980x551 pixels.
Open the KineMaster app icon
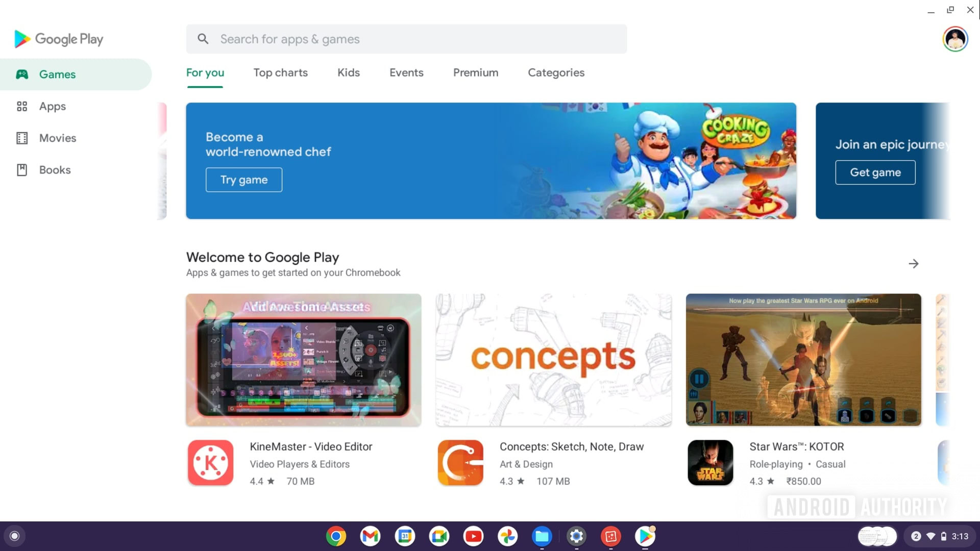210,463
